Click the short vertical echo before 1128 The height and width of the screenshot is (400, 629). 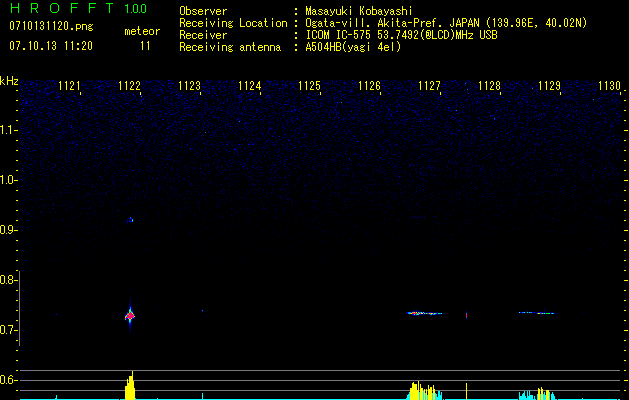pos(467,315)
